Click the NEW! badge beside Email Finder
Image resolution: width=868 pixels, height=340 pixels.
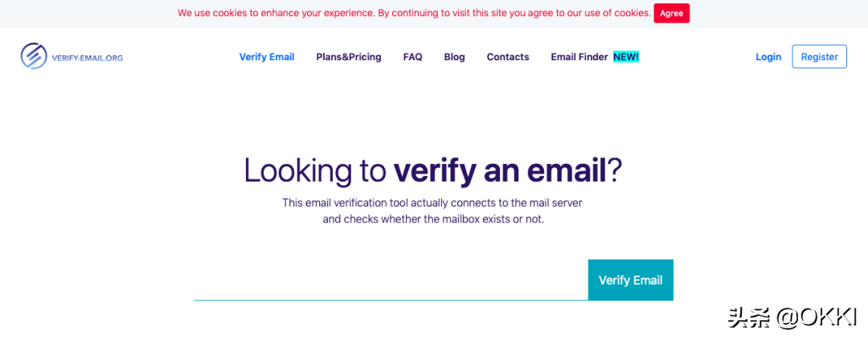click(626, 56)
